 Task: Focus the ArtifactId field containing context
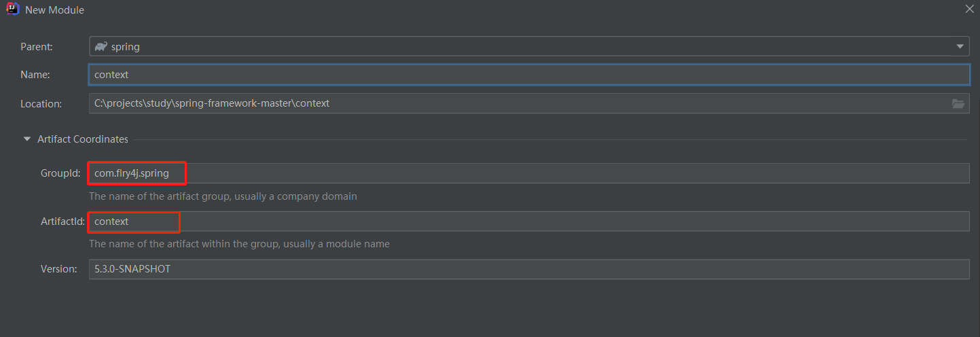pos(529,221)
